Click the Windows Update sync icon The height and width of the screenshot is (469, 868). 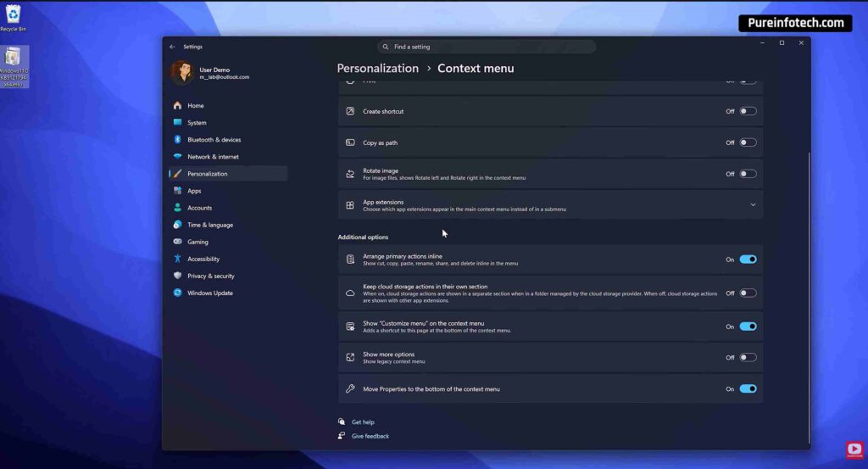click(x=177, y=293)
